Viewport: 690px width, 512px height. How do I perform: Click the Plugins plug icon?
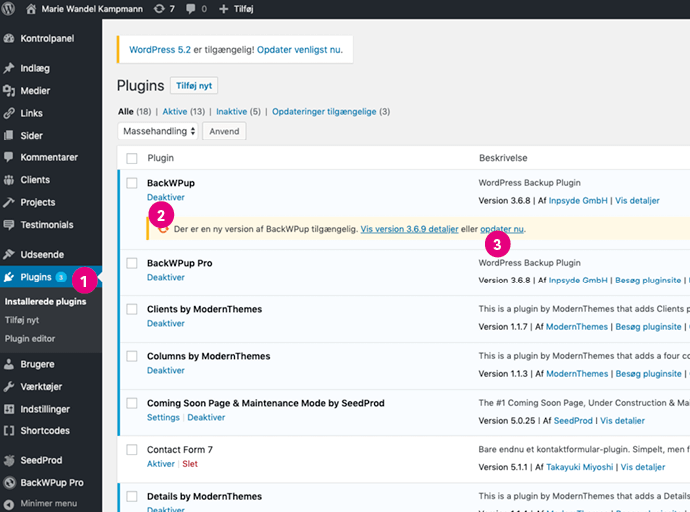pyautogui.click(x=9, y=277)
